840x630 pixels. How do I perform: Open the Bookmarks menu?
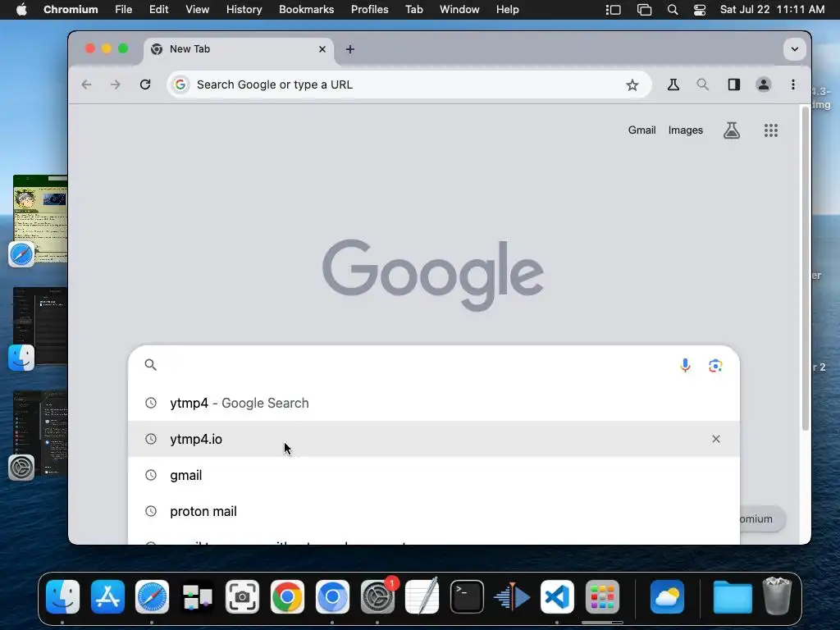point(307,10)
